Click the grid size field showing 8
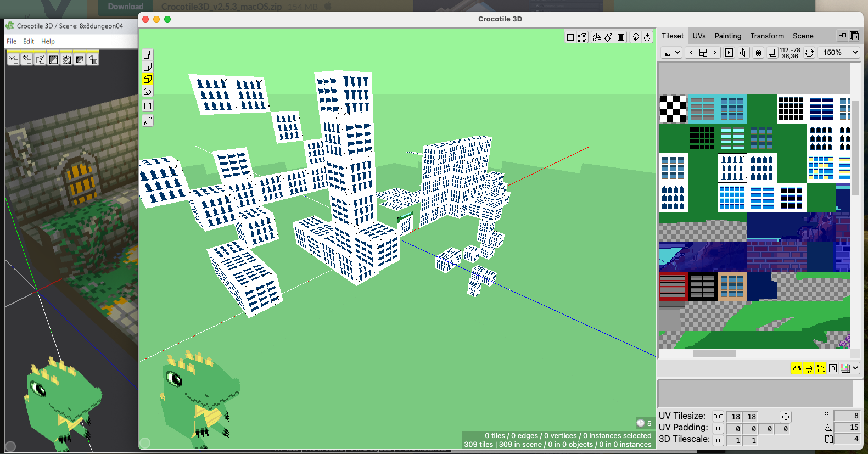Viewport: 868px width, 454px height. pos(847,416)
